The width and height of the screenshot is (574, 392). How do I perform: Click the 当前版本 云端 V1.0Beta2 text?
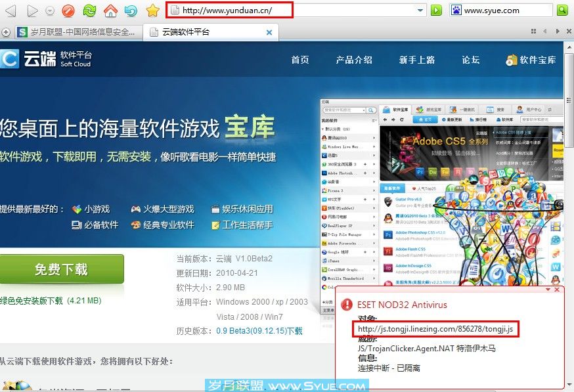click(224, 259)
